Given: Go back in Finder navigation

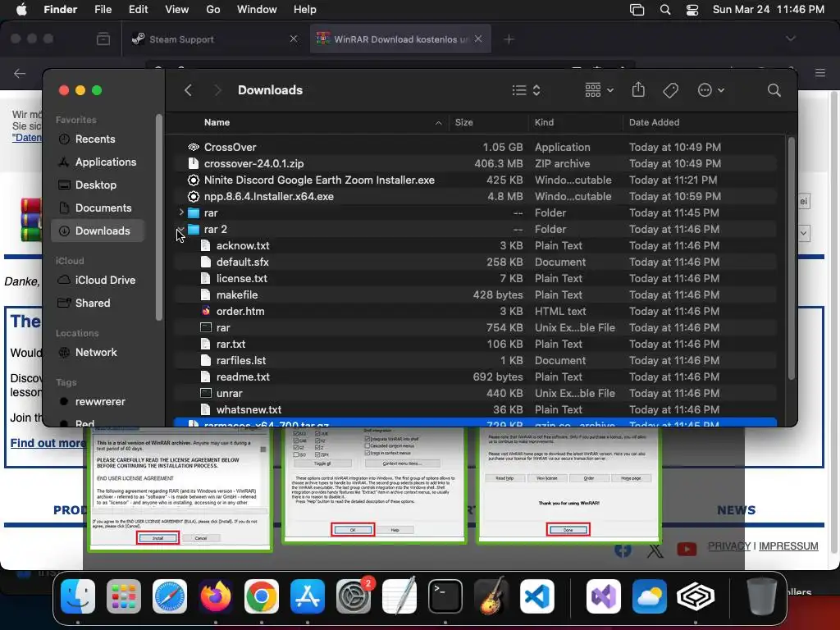Looking at the screenshot, I should (x=188, y=90).
